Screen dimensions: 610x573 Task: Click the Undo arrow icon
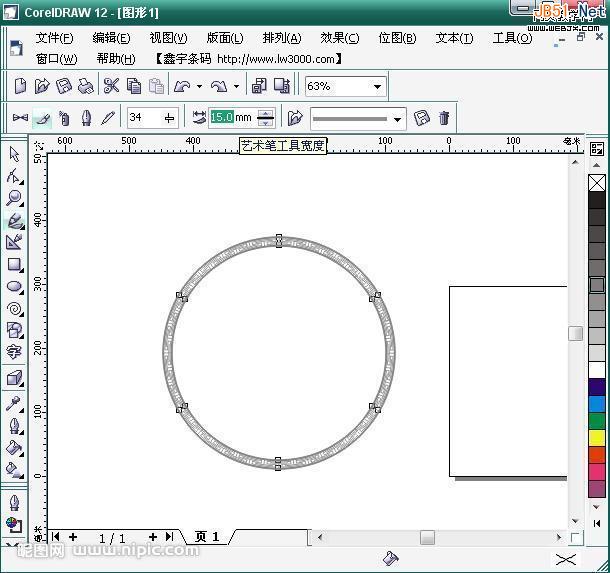click(x=182, y=86)
